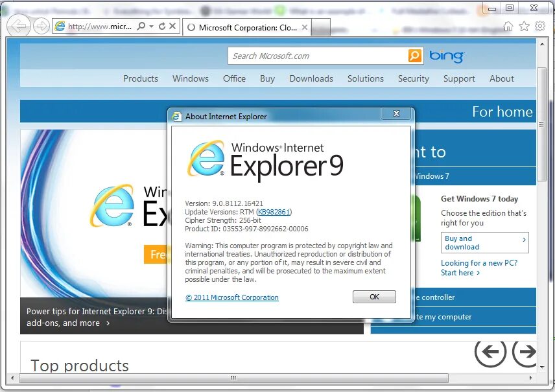555x392 pixels.
Task: Open the address bar autocomplete dropdown arrow
Action: click(152, 26)
